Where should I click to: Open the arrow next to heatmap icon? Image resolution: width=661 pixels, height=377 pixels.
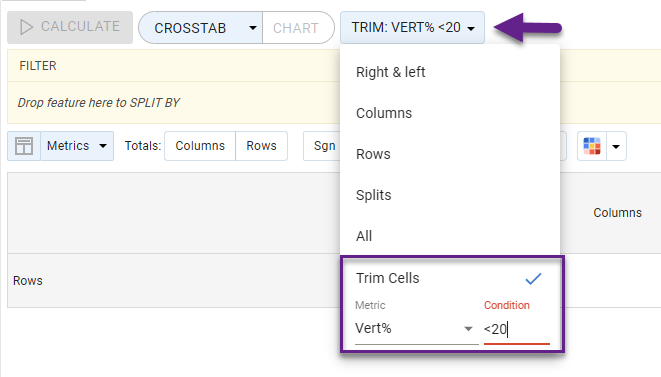[x=616, y=146]
